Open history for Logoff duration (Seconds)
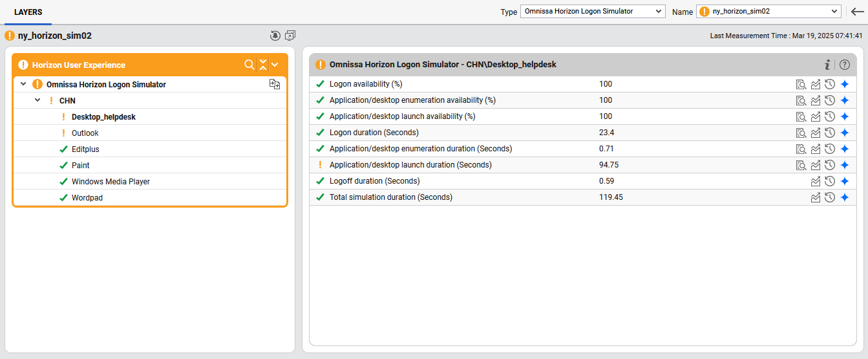Screen dimensions: 868x359 [830, 181]
